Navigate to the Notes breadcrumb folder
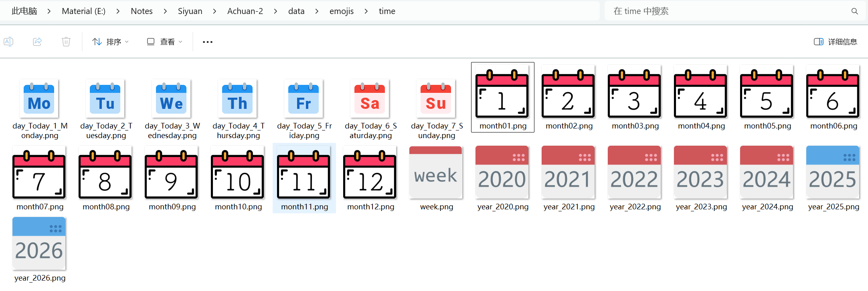 142,11
